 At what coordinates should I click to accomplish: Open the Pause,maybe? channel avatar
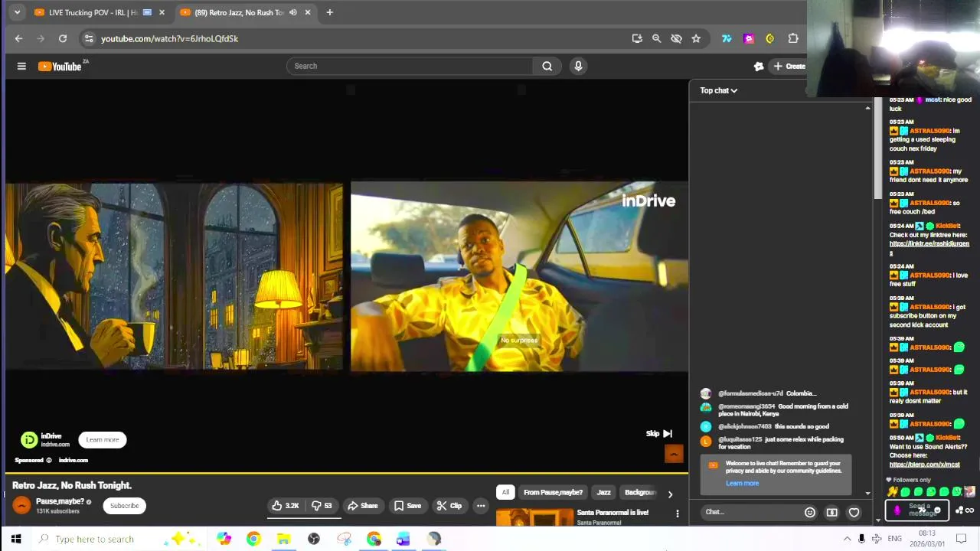[x=21, y=505]
